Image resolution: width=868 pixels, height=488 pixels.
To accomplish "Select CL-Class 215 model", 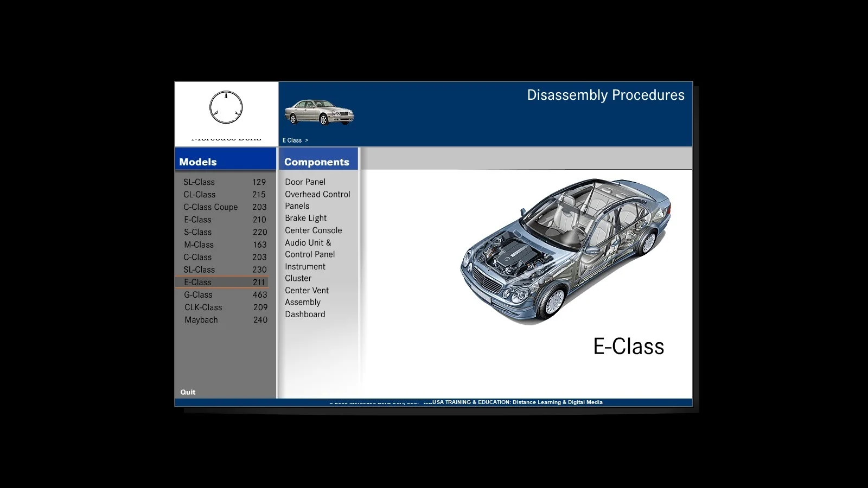I will click(x=225, y=195).
